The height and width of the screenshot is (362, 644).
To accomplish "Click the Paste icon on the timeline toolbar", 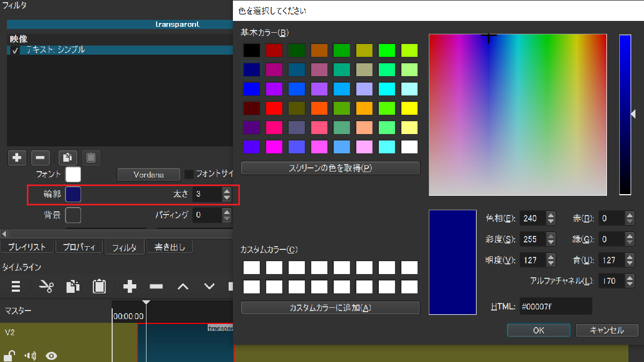I will click(100, 286).
